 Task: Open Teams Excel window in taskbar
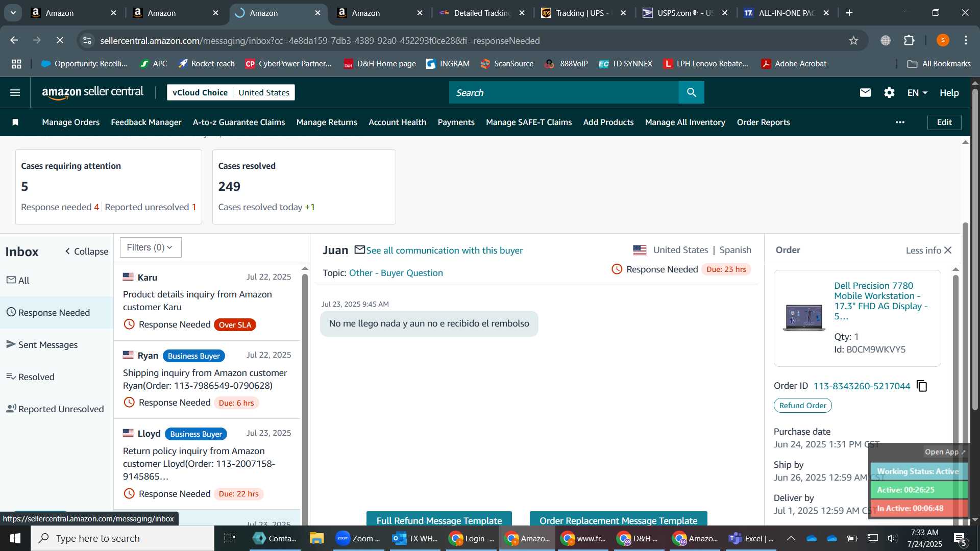(750, 538)
